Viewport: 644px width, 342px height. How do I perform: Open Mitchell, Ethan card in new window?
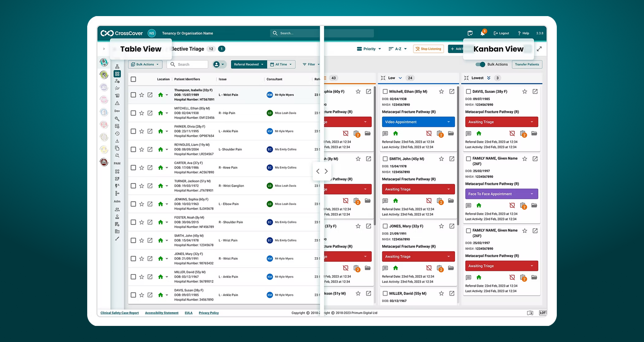[x=452, y=92]
